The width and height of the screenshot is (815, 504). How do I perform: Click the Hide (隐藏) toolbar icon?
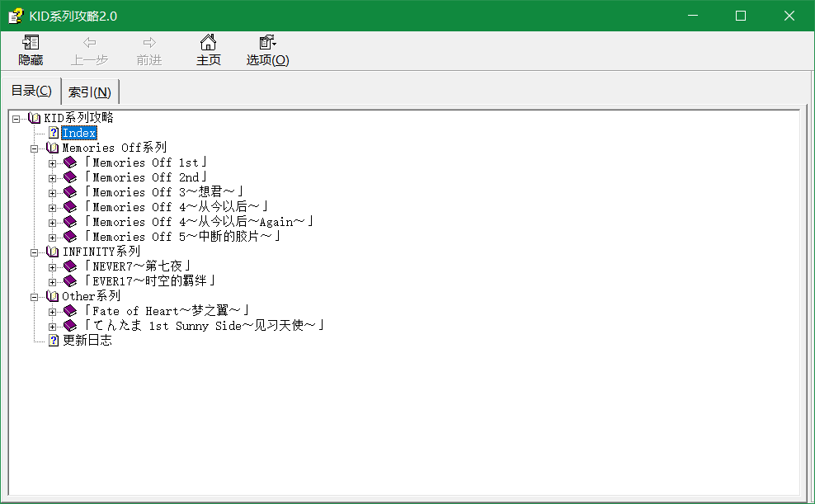31,48
